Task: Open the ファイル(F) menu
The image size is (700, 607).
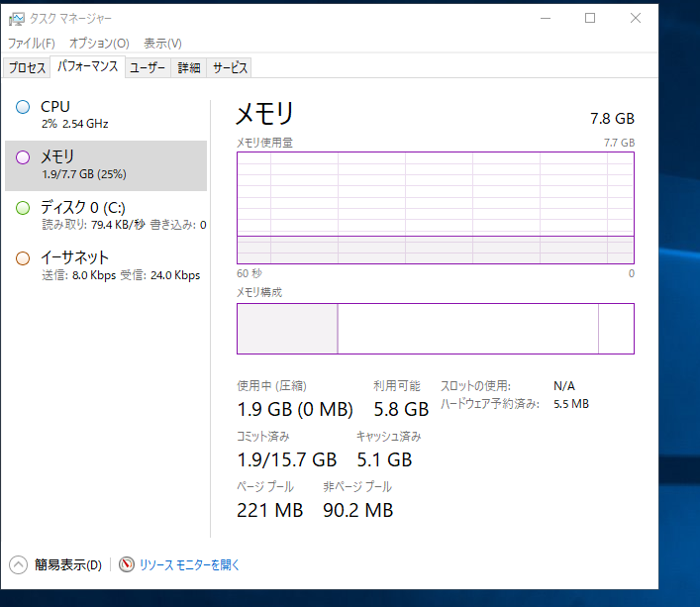Action: coord(32,44)
